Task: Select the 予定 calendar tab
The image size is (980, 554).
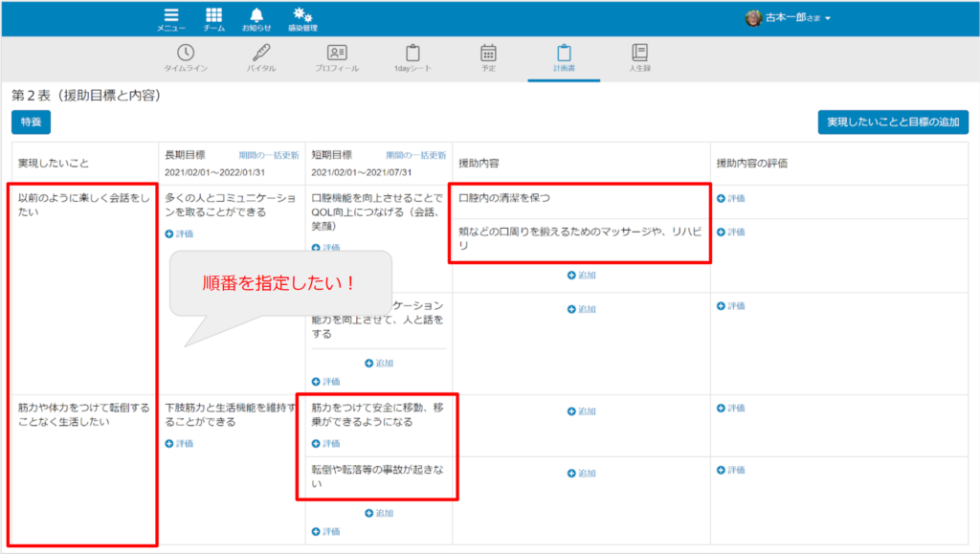Action: click(x=488, y=58)
